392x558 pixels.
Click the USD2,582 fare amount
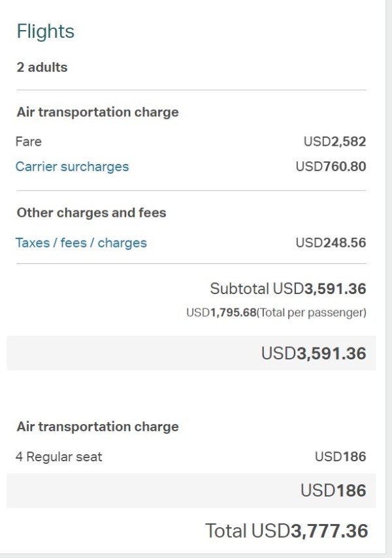(335, 141)
